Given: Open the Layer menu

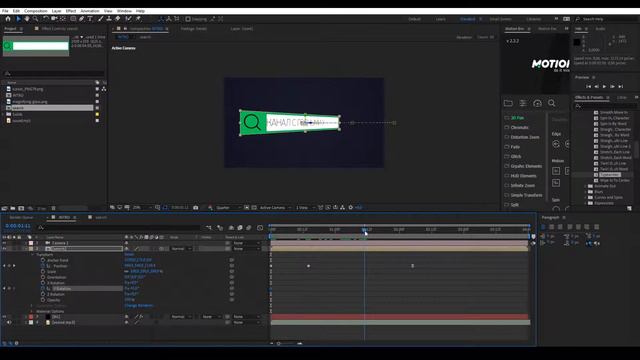Looking at the screenshot, I should 57,11.
